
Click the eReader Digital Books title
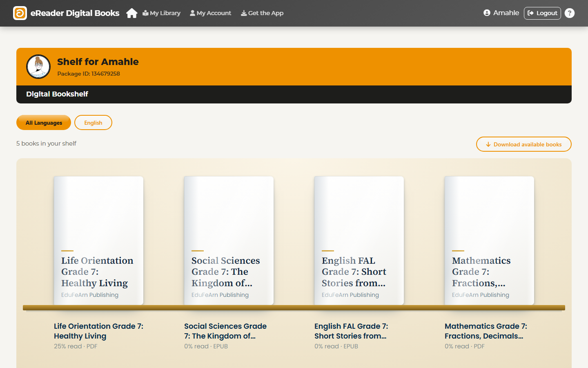coord(75,13)
